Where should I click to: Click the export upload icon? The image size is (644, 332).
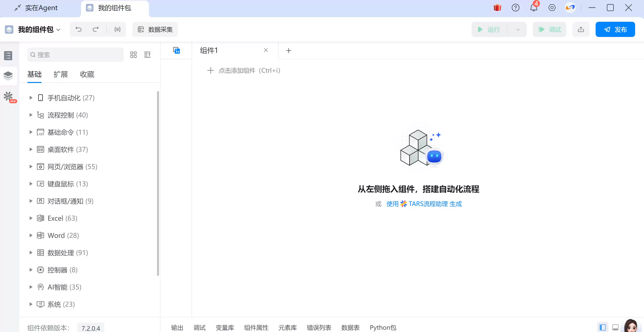581,29
